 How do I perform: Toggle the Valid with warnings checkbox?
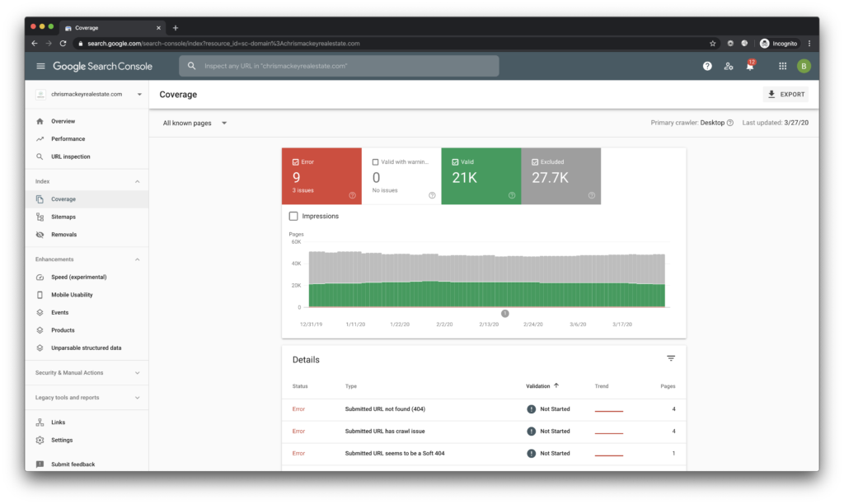tap(375, 162)
